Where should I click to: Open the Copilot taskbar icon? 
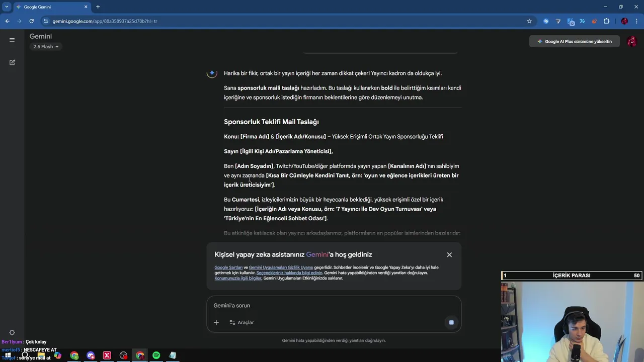click(58, 355)
